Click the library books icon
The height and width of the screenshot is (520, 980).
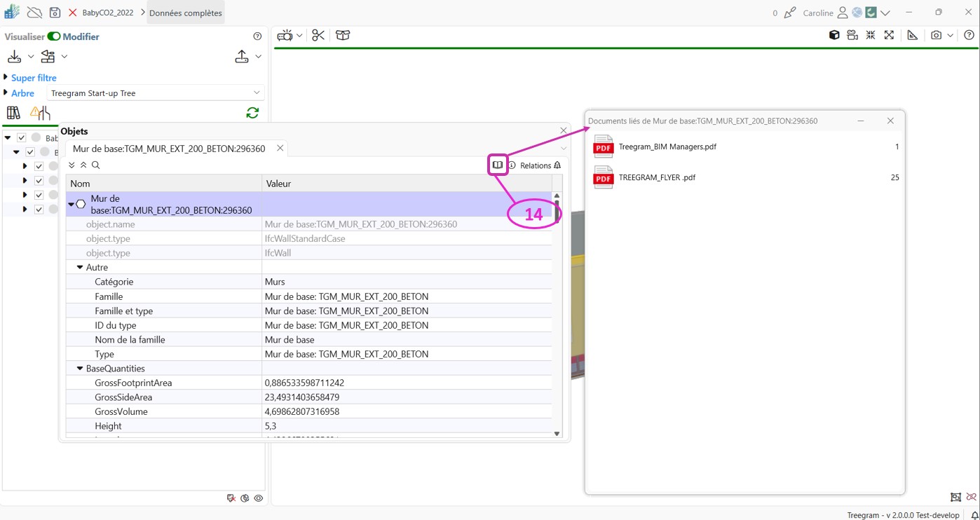13,113
